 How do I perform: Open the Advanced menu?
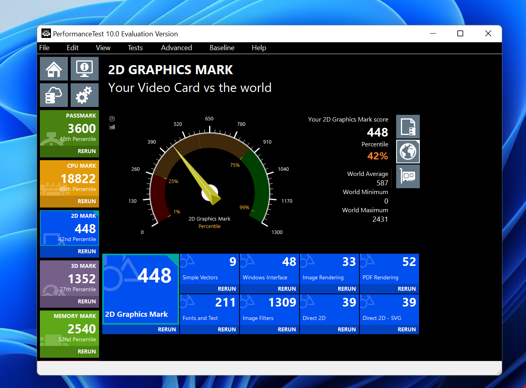point(176,48)
